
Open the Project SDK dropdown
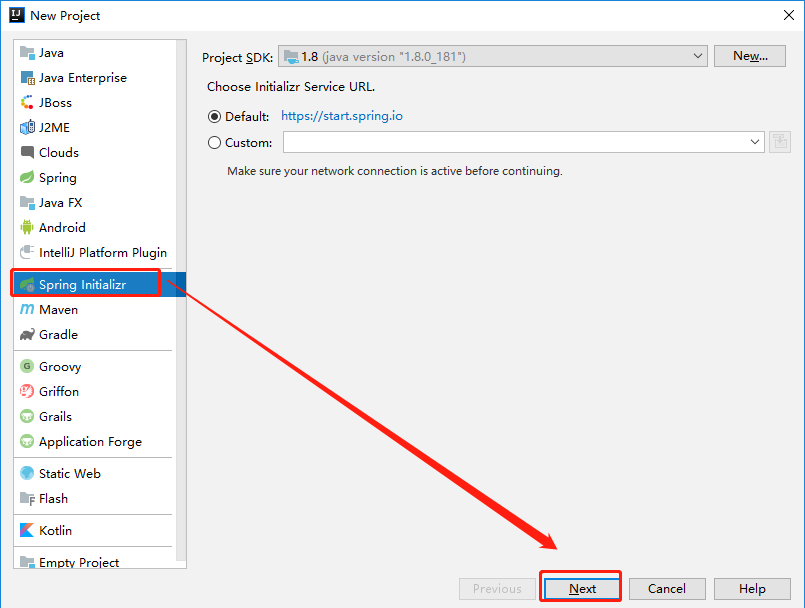click(493, 56)
